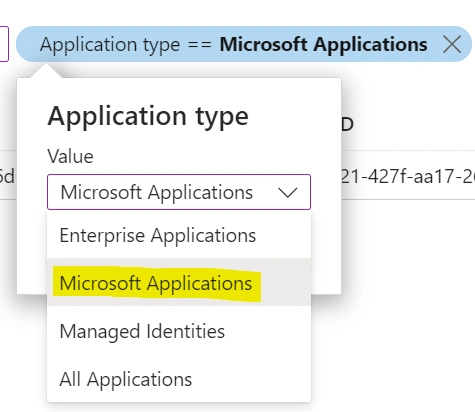The image size is (475, 412).
Task: Click the == operator in the filter pill
Action: click(x=200, y=45)
